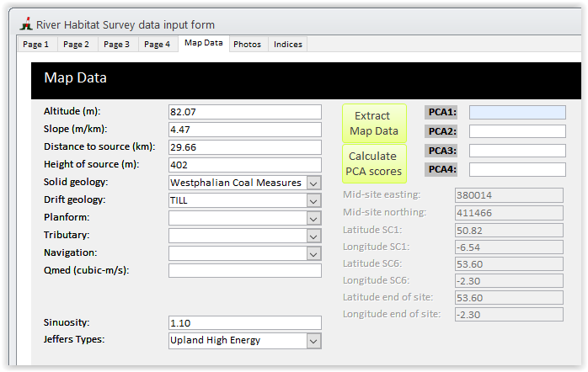Click the Latitude SC6 value 53.60
This screenshot has width=588, height=372.
[509, 264]
